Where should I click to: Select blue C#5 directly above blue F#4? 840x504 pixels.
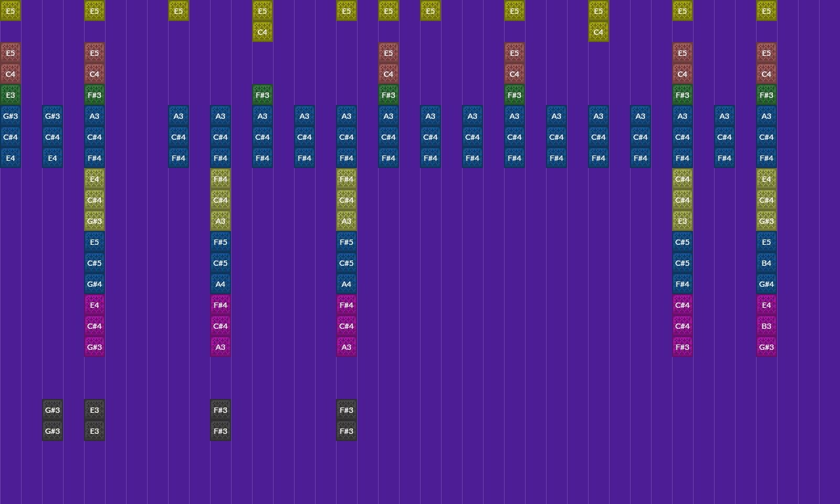(x=682, y=263)
